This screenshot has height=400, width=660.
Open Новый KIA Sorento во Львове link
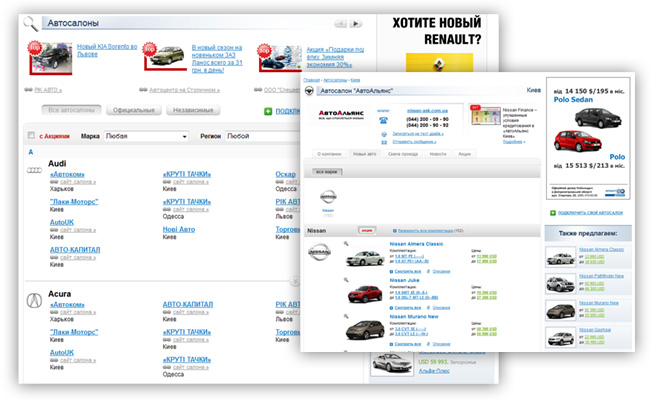pos(107,50)
